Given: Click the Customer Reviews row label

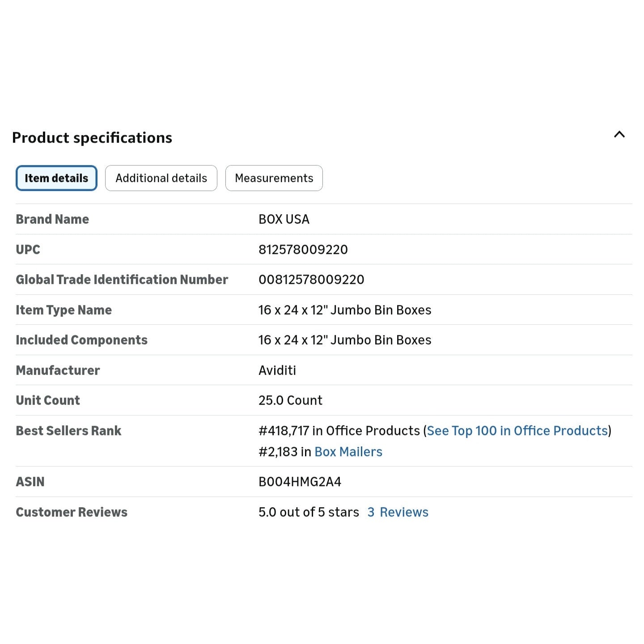Looking at the screenshot, I should click(72, 512).
